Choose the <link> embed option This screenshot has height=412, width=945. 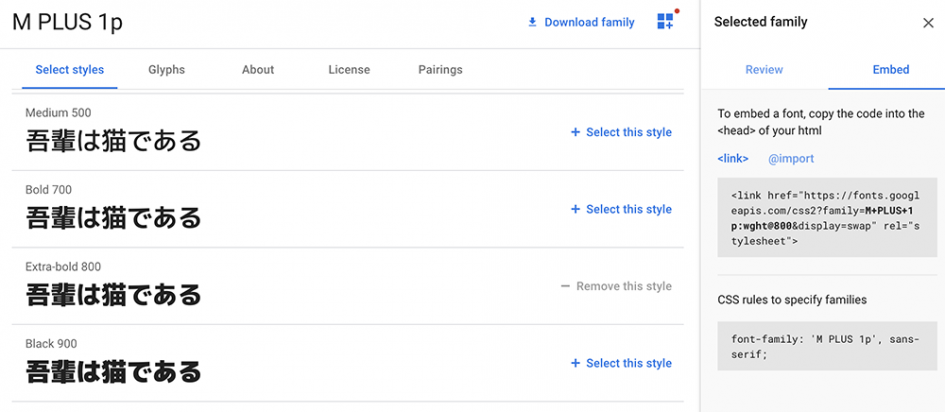(x=733, y=159)
